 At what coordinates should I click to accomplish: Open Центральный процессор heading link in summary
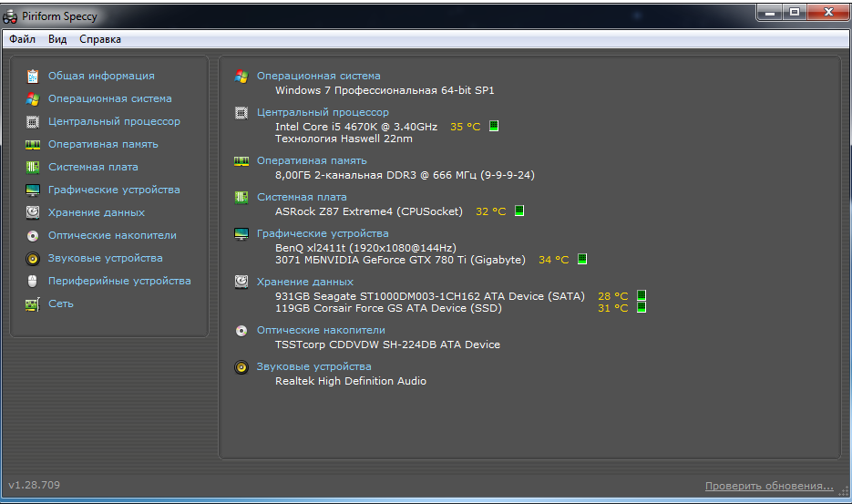323,112
